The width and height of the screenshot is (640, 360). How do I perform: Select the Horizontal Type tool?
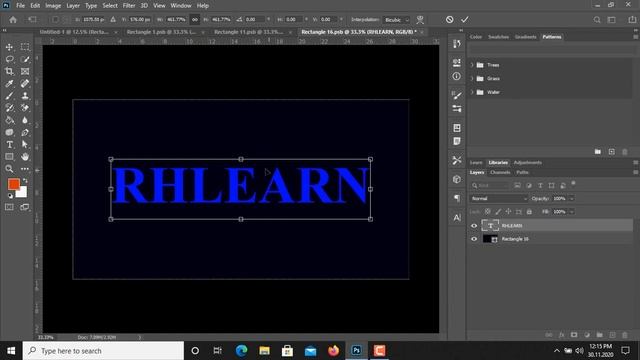[x=9, y=144]
